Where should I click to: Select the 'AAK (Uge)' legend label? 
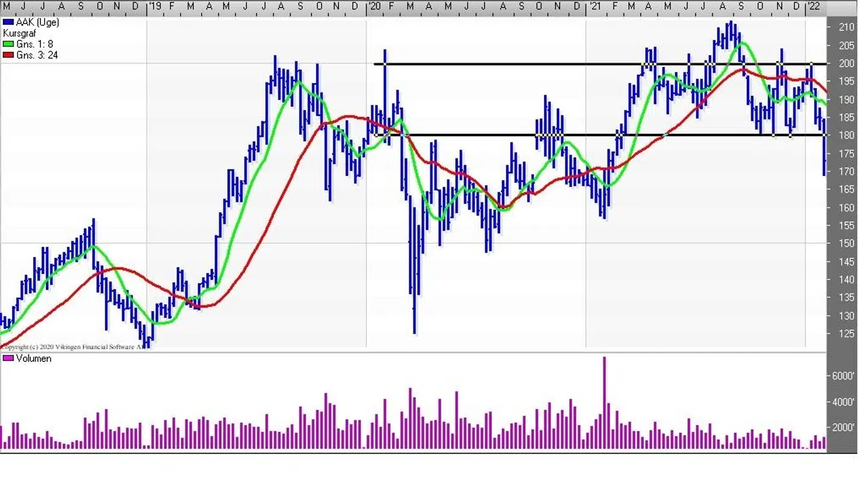pos(37,22)
